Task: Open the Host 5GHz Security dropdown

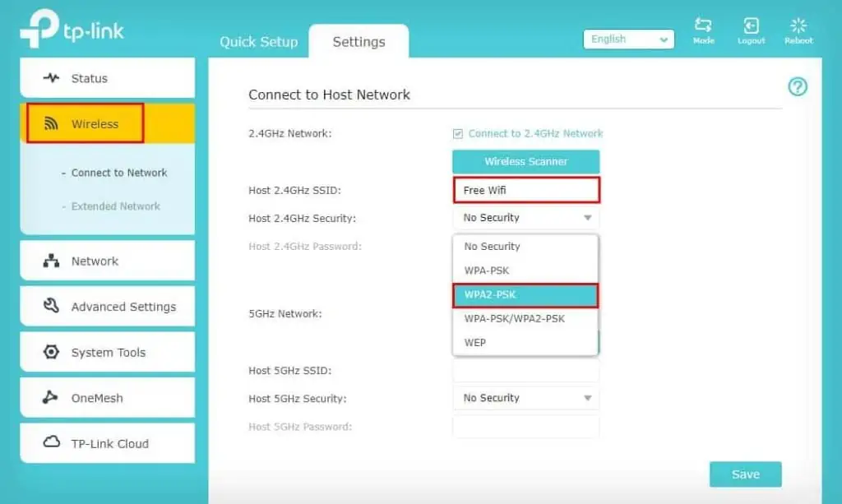Action: [x=525, y=398]
